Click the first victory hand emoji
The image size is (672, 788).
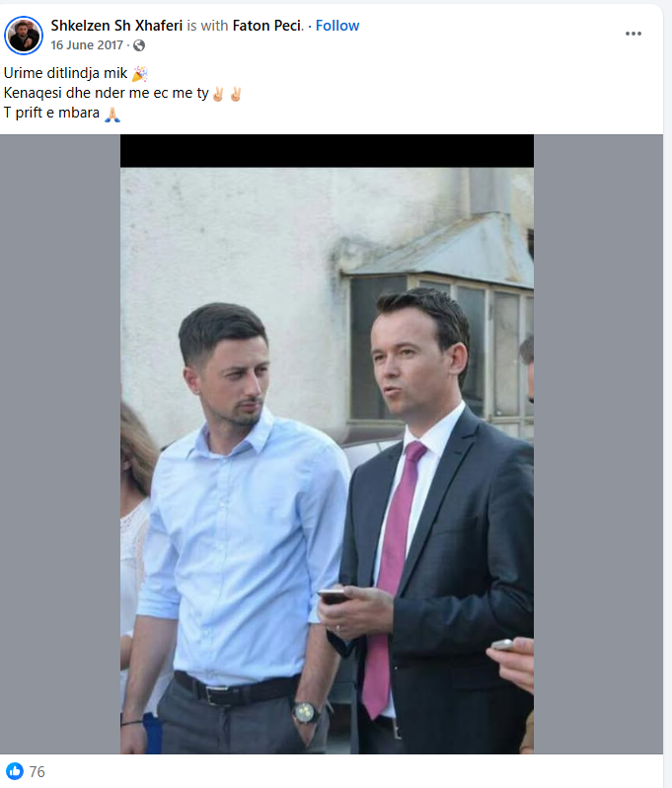(218, 94)
